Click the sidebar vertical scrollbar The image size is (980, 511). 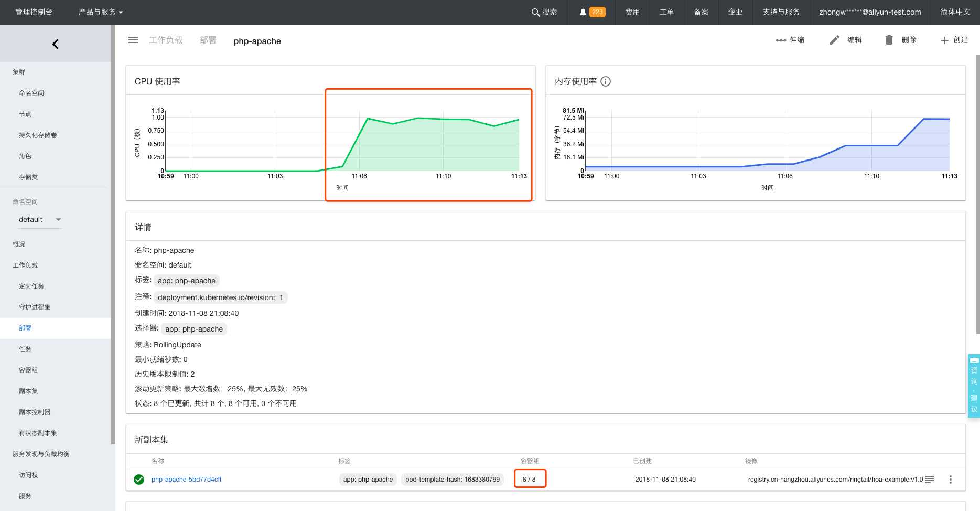(x=113, y=235)
